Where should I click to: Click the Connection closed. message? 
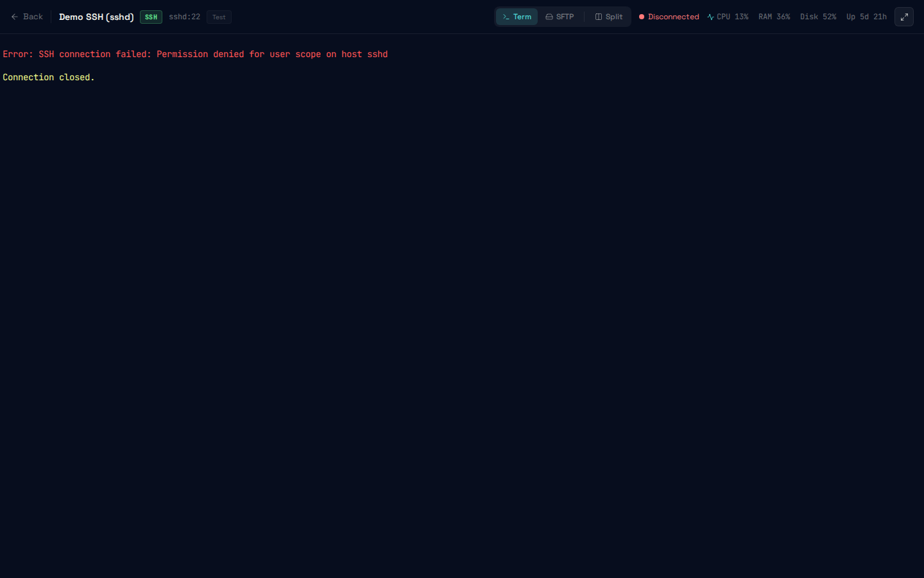[49, 77]
